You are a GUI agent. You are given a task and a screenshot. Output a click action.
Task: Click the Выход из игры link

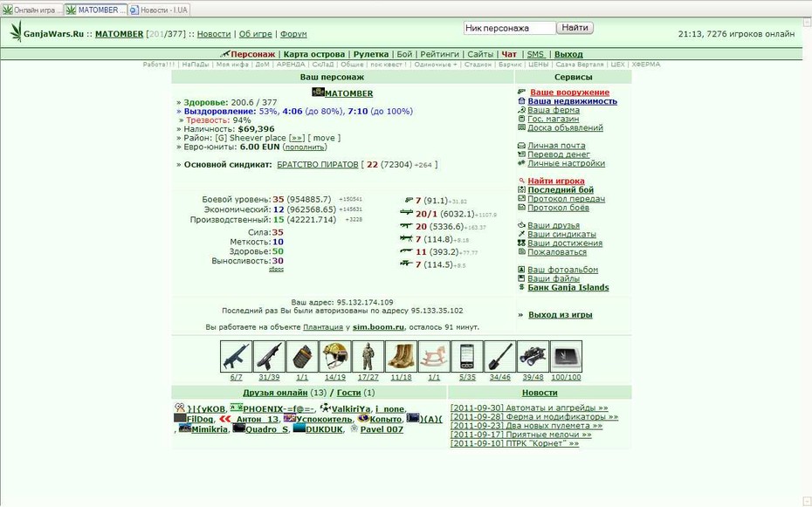tap(561, 314)
